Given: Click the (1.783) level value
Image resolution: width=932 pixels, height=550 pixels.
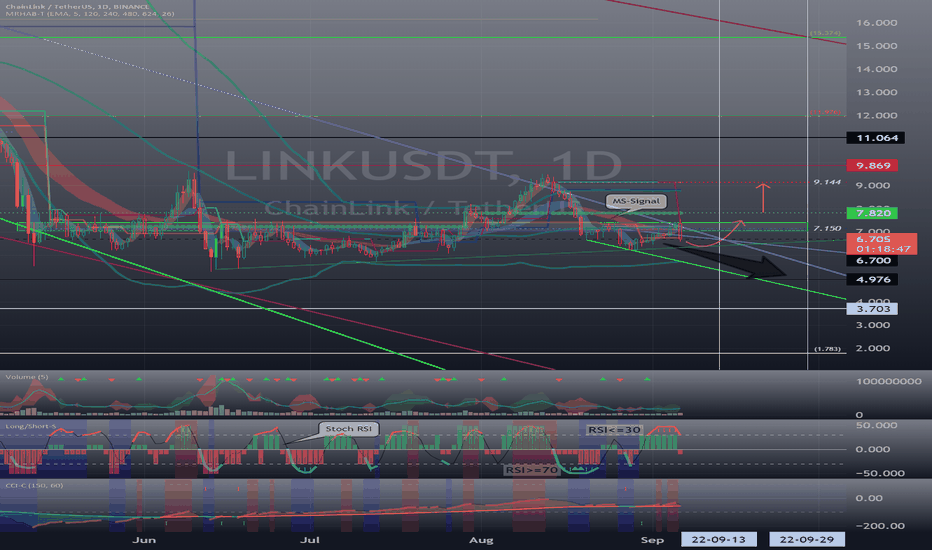Looking at the screenshot, I should (827, 349).
